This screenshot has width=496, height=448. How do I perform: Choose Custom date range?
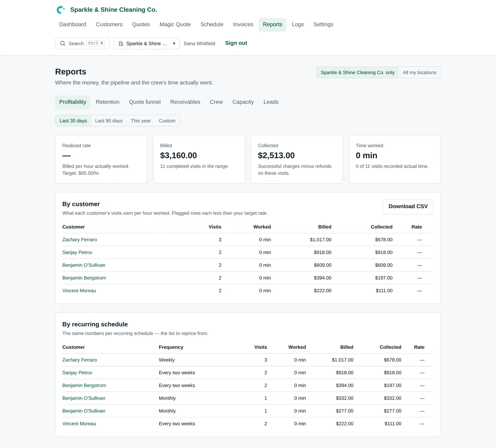167,121
